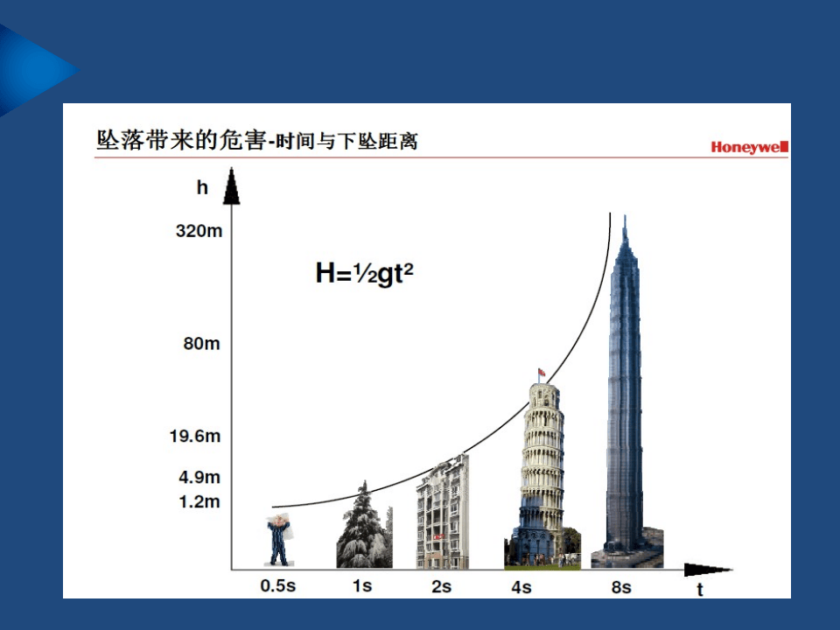Select the formula H=½gt² text
The image size is (840, 630).
click(x=364, y=273)
